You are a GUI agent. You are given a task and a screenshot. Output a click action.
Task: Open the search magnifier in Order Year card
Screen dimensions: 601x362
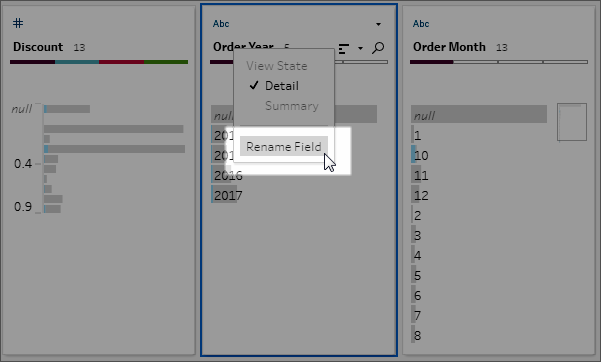[378, 48]
